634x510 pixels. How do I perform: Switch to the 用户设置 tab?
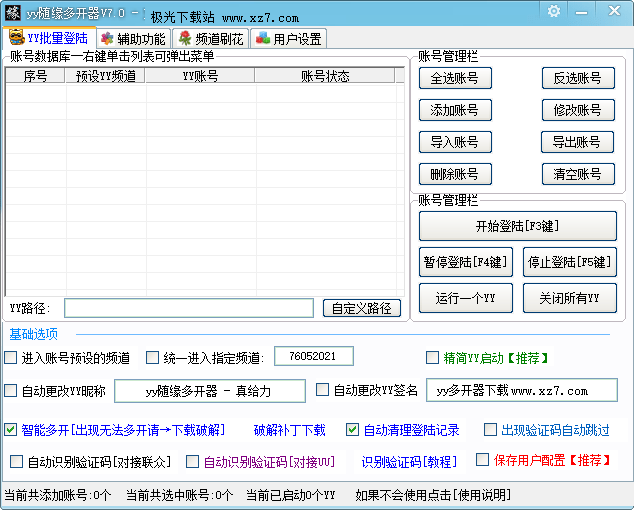click(288, 39)
